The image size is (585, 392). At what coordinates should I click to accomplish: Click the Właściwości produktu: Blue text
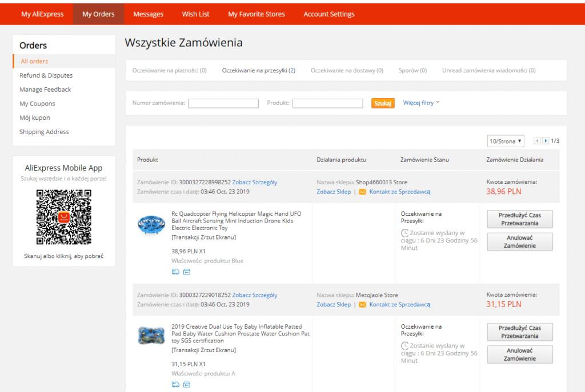click(207, 261)
